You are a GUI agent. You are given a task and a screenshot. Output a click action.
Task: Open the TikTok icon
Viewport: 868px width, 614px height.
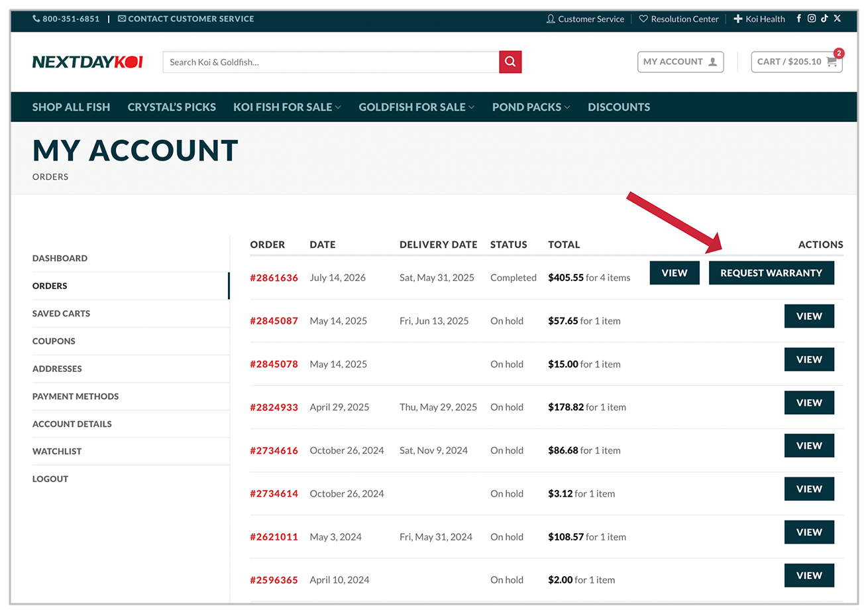pos(824,19)
